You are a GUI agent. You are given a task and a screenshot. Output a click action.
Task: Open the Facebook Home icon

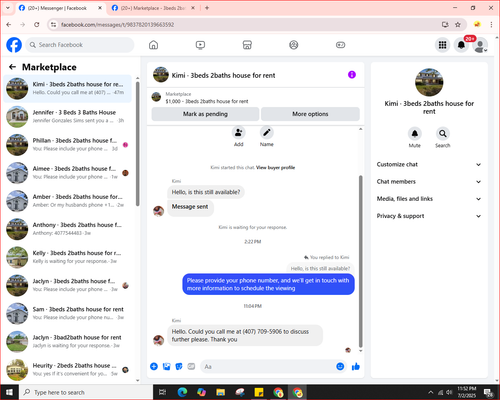pos(153,45)
